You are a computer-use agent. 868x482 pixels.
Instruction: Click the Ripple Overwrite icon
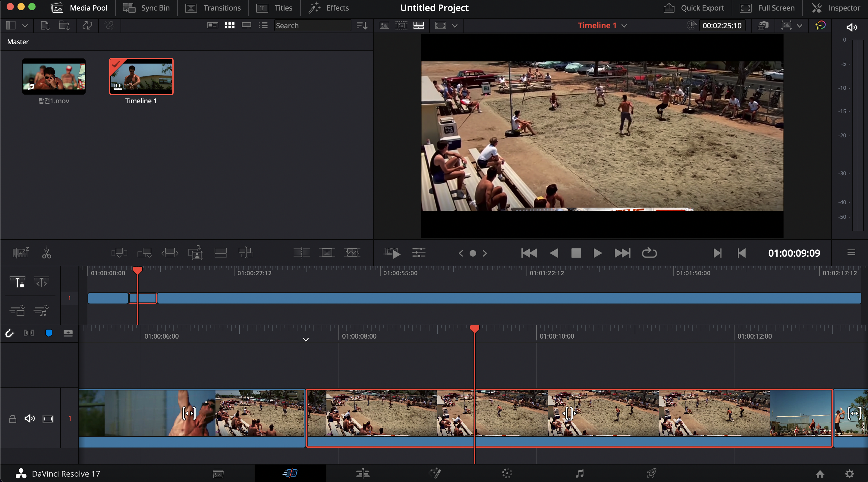[170, 253]
